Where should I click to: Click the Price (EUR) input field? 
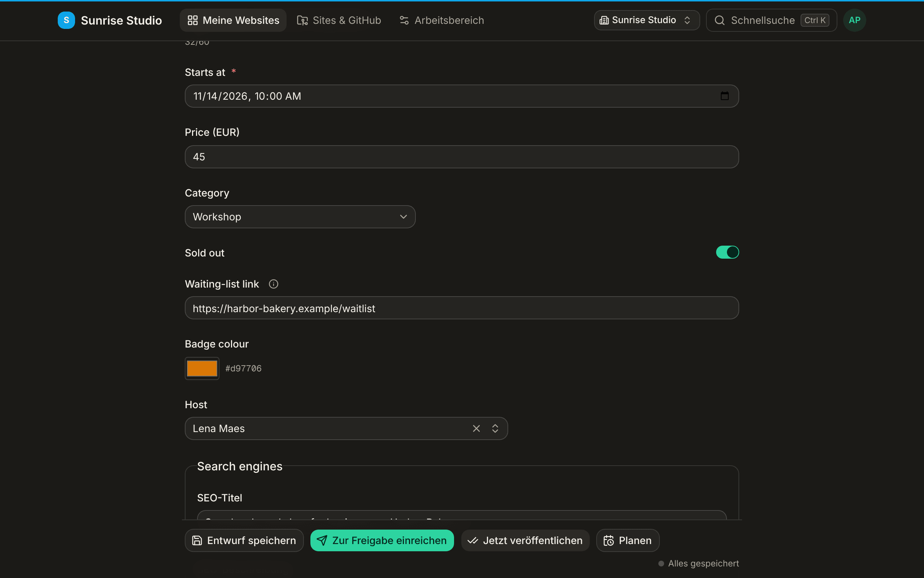(462, 157)
